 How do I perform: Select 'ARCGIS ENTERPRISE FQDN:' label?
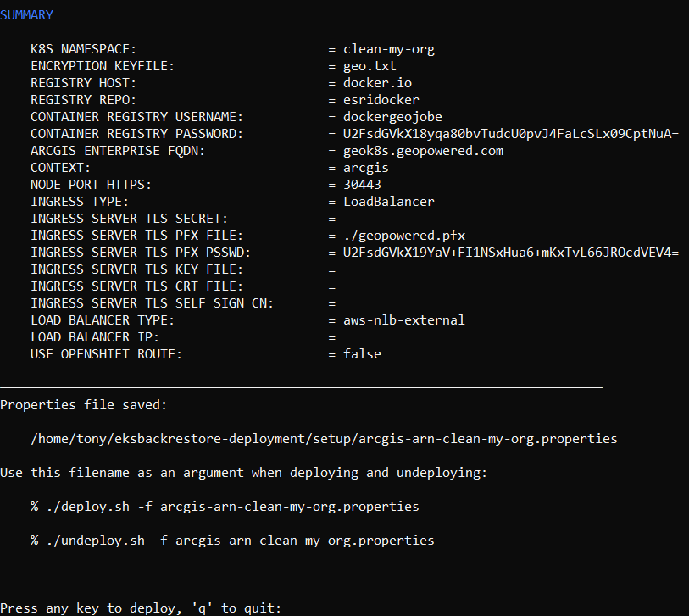point(118,151)
